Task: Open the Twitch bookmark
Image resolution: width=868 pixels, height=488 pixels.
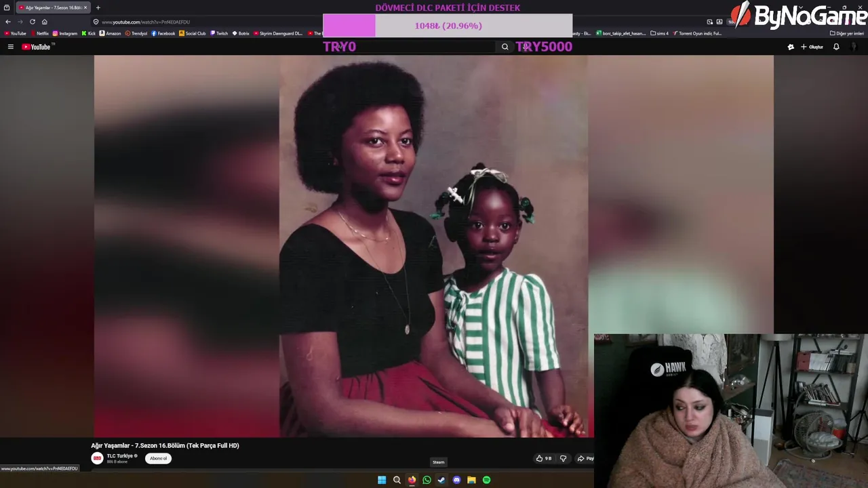Action: click(x=220, y=33)
